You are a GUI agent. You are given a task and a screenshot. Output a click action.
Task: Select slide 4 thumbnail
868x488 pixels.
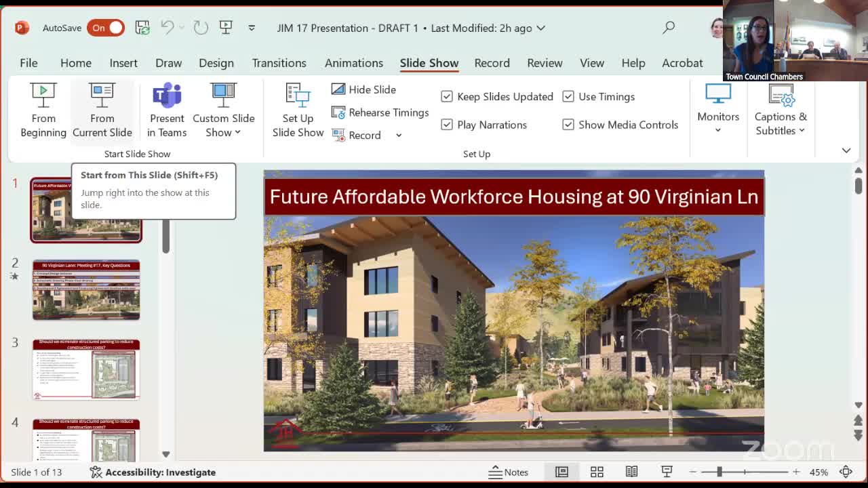tap(86, 439)
